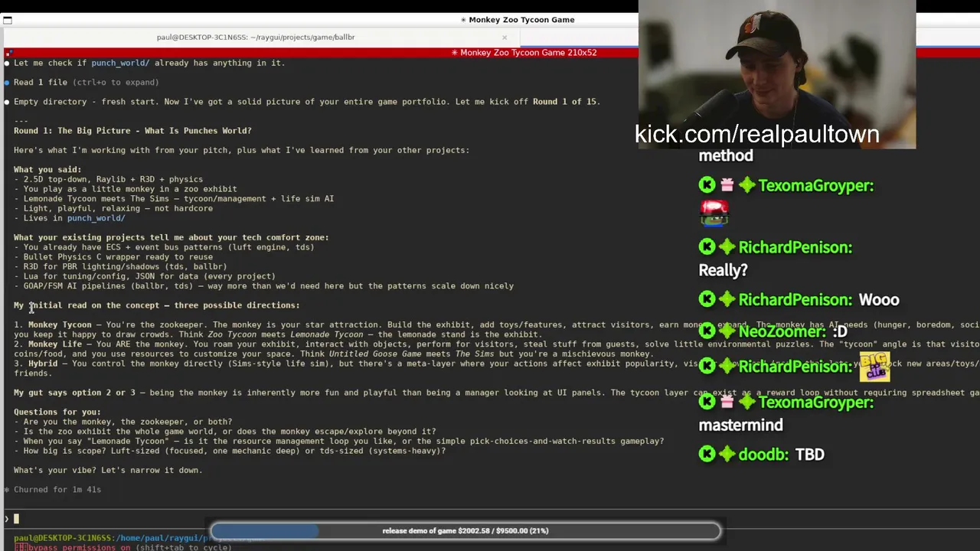Click 'Lives in punch_world/' bullet line
This screenshot has height=551, width=980.
(70, 218)
